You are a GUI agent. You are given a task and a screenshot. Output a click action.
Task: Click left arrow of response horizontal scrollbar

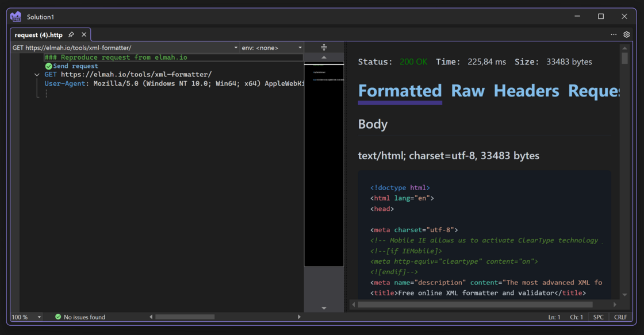tap(354, 304)
